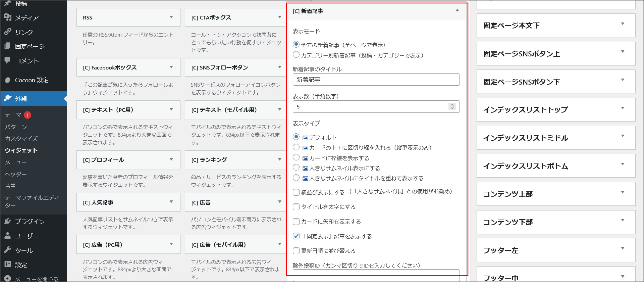Click the collapse menu arrow icon
The height and width of the screenshot is (282, 644).
click(x=8, y=278)
